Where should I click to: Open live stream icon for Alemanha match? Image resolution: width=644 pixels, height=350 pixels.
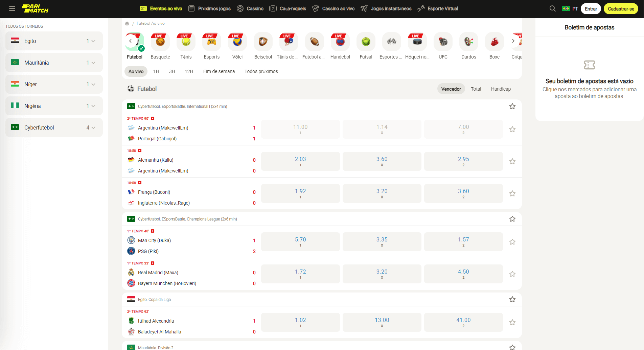(140, 150)
